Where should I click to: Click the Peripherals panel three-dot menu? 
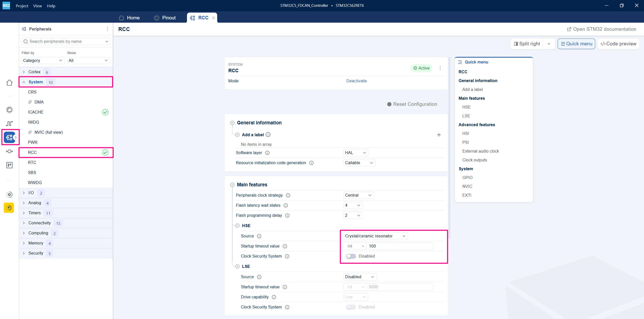(x=107, y=29)
